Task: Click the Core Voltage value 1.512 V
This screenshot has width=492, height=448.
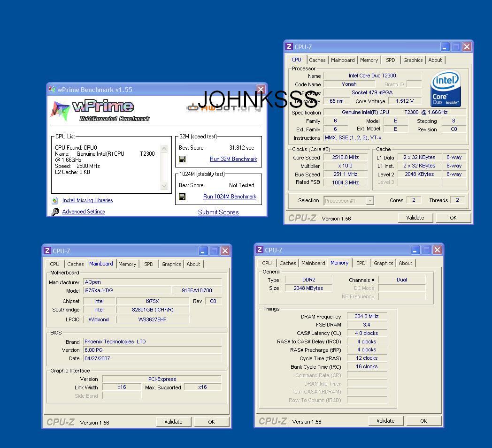Action: pyautogui.click(x=405, y=101)
